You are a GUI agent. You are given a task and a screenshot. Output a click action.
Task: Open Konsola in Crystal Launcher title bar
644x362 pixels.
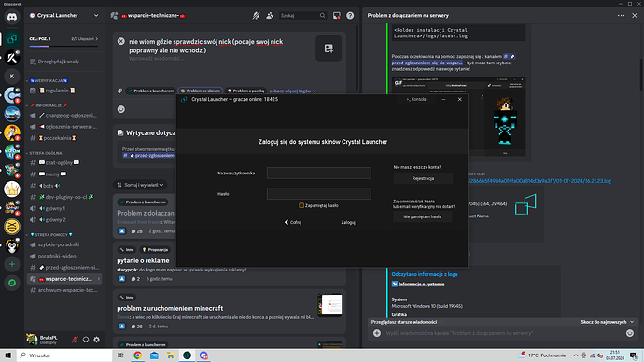click(416, 99)
